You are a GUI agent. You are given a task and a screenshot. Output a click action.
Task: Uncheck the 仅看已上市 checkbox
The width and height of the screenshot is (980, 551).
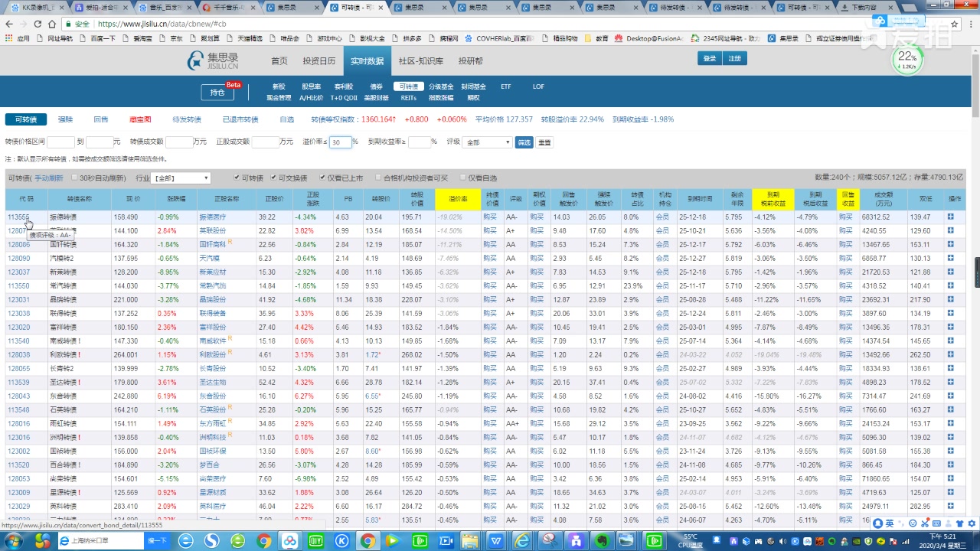click(x=323, y=178)
